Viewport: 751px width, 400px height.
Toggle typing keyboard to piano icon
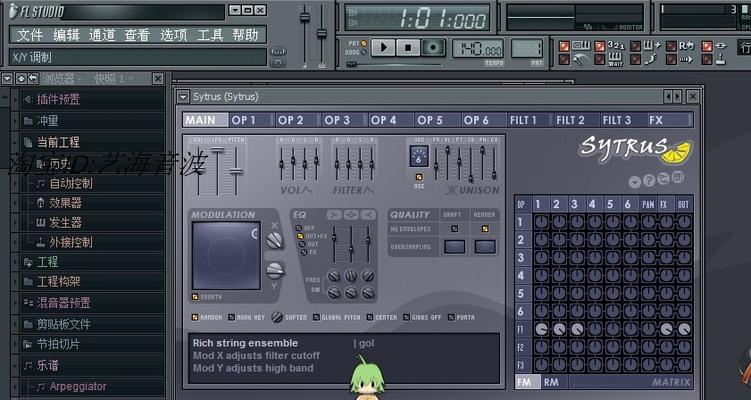pos(564,46)
